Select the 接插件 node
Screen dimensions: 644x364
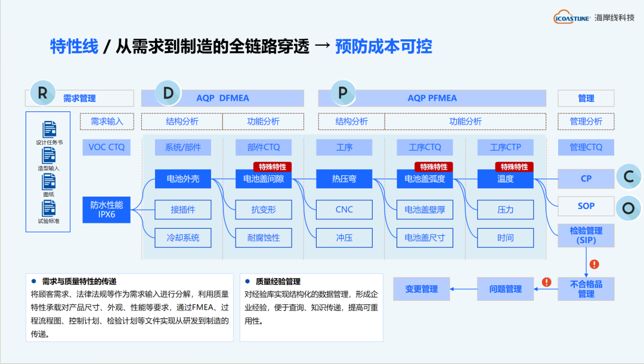point(183,210)
